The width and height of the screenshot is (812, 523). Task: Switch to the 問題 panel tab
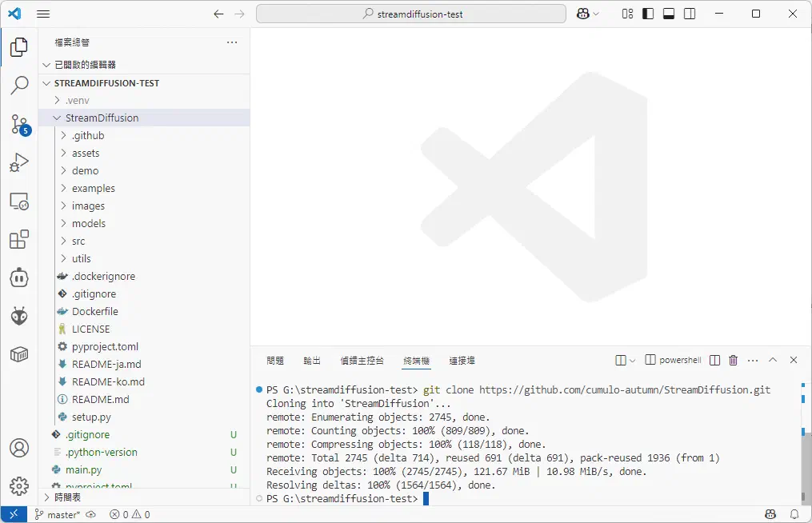pyautogui.click(x=274, y=361)
